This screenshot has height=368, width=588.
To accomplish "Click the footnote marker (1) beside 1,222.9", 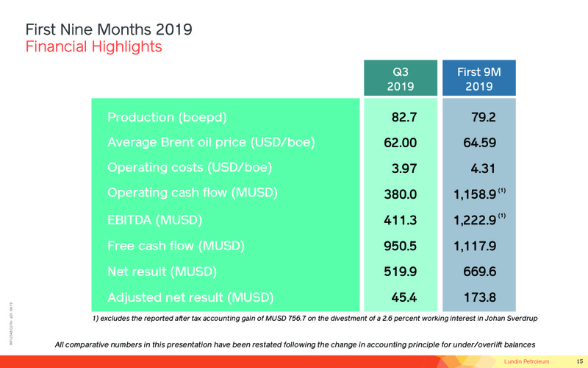I will coord(502,216).
